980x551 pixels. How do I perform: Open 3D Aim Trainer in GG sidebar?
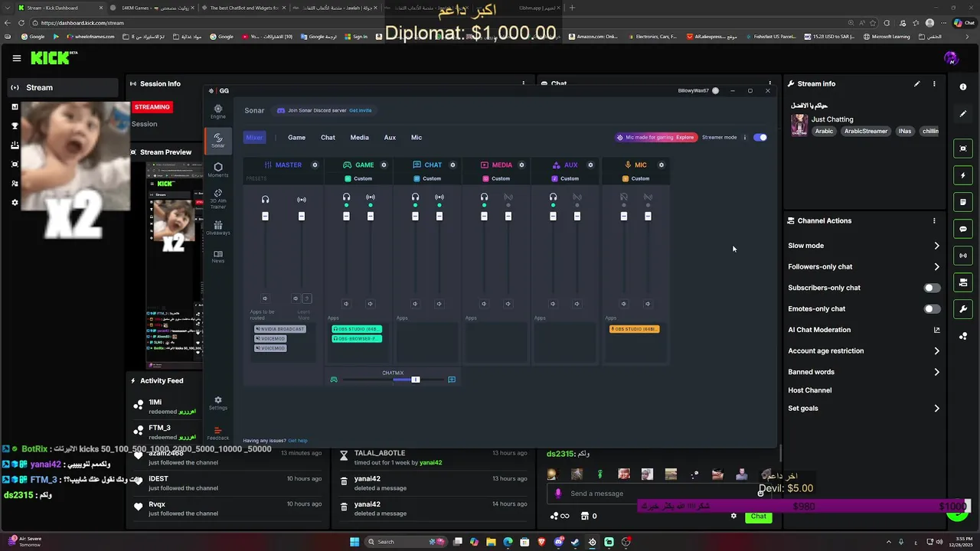point(218,199)
